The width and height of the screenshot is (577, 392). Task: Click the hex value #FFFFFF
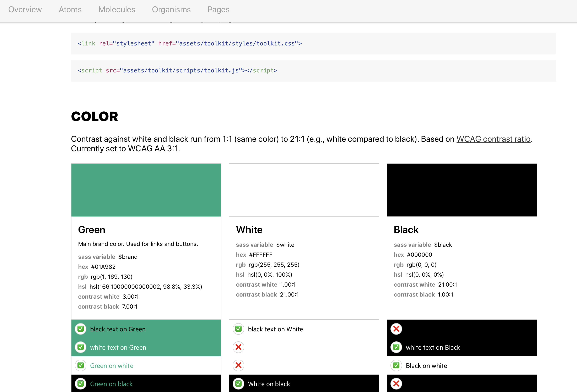coord(261,255)
